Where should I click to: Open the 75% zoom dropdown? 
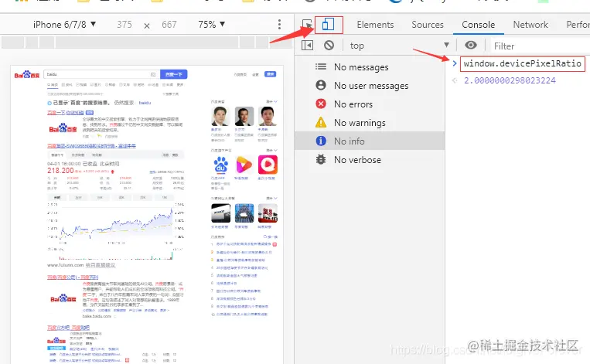(x=211, y=25)
